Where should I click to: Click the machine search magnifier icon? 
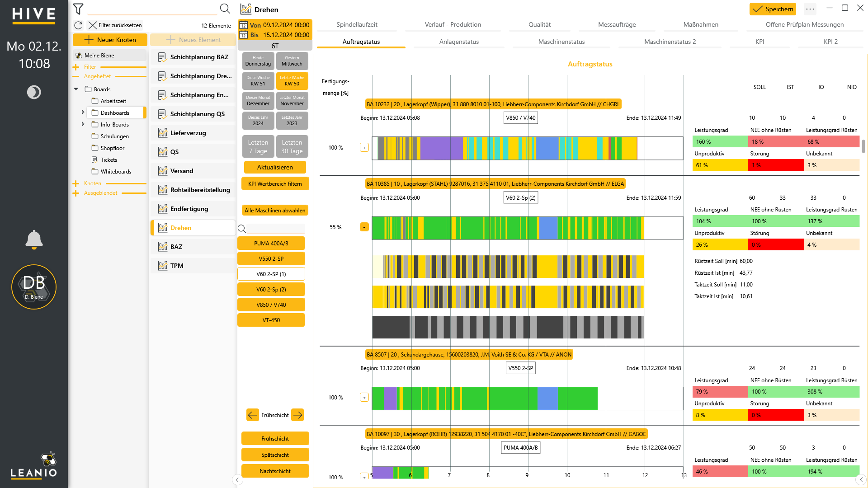(x=242, y=229)
